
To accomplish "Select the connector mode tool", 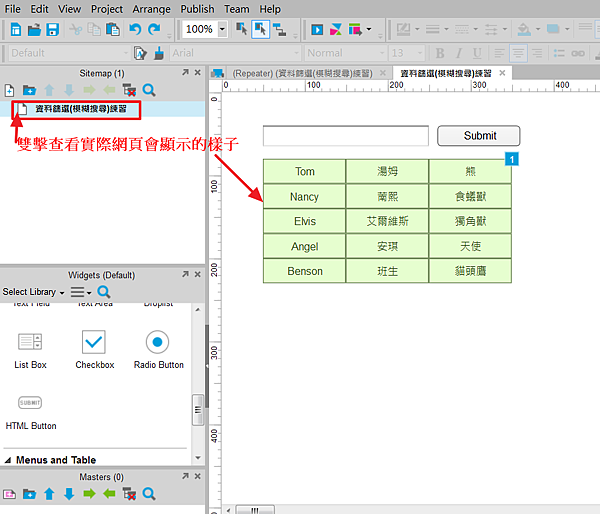I will tap(279, 29).
